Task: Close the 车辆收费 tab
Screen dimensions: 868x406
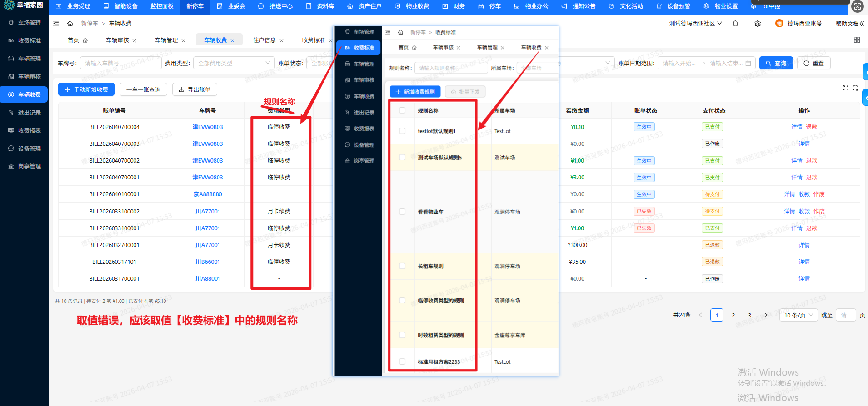Action: tap(233, 40)
